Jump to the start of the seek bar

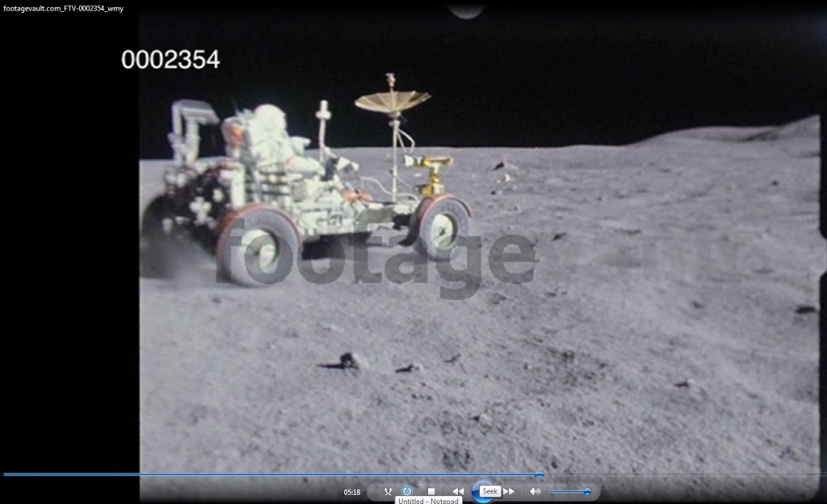[4, 475]
